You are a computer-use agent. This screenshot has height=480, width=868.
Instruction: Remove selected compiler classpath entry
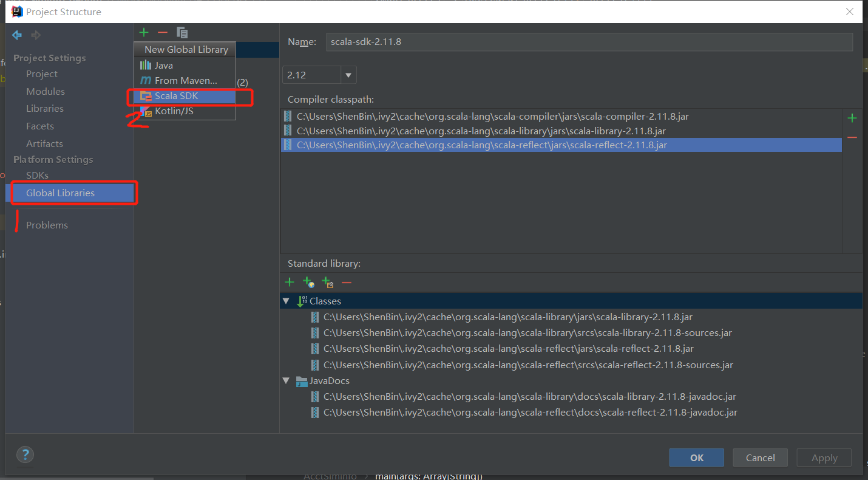(x=852, y=138)
